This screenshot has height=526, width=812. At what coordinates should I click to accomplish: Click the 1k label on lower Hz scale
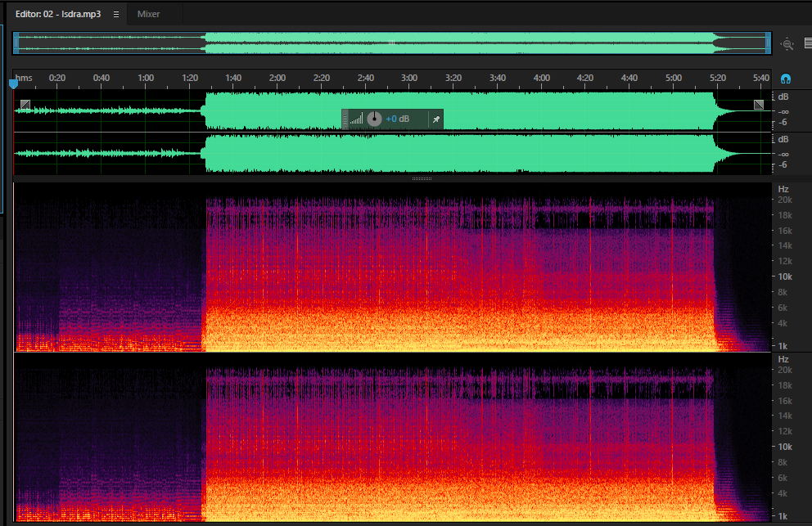tap(783, 516)
